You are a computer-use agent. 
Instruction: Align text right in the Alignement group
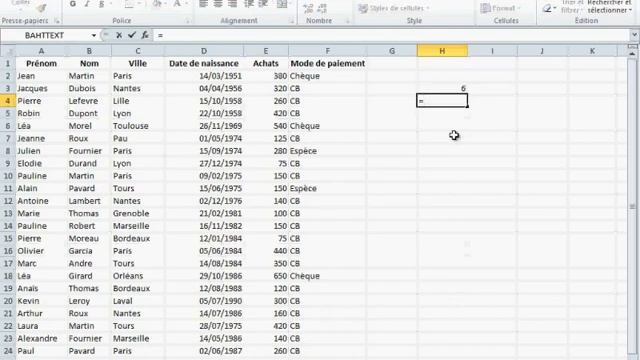[233, 4]
